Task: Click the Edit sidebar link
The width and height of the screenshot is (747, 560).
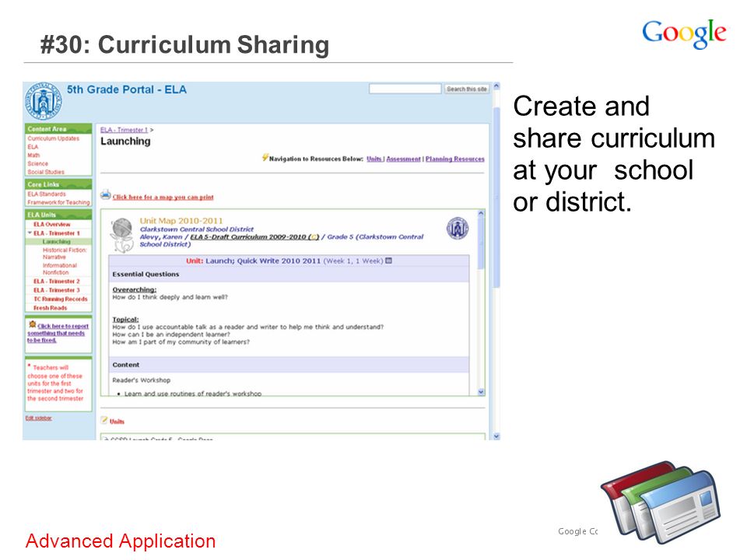Action: (39, 418)
